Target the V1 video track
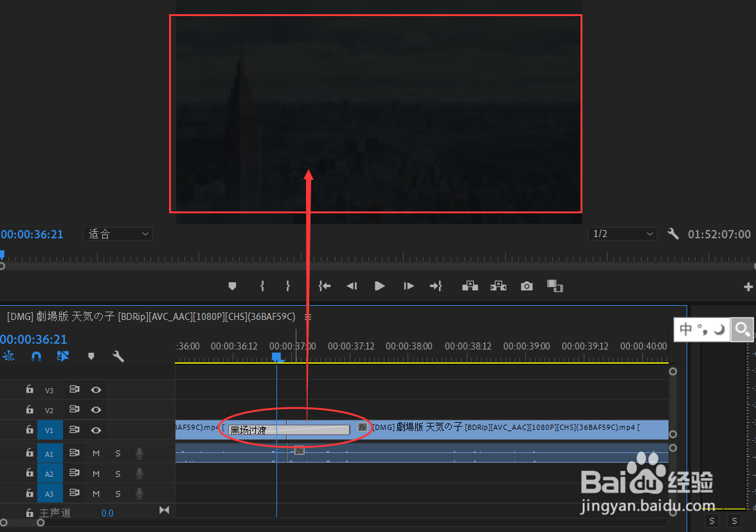This screenshot has height=532, width=756. pyautogui.click(x=50, y=430)
